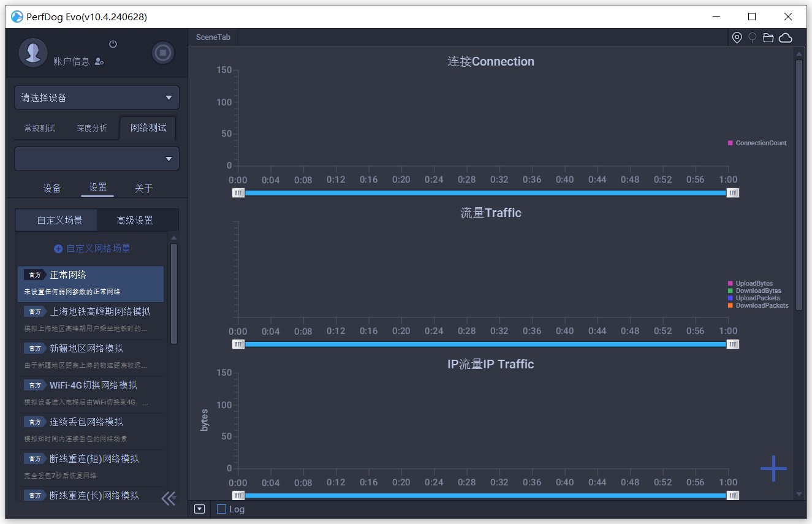Maximize the PerfDog Evo window
Screen dimensions: 812x524
click(x=752, y=17)
